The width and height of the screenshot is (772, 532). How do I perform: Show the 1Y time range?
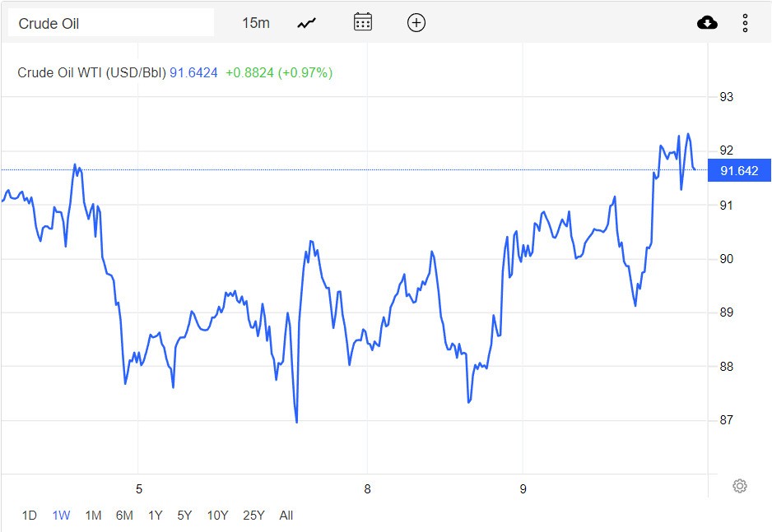coord(155,516)
